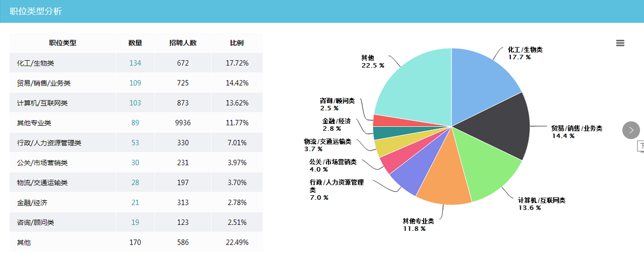The image size is (644, 253).
Task: Click the 53 count for 行政/人力资源管理类
Action: point(135,143)
